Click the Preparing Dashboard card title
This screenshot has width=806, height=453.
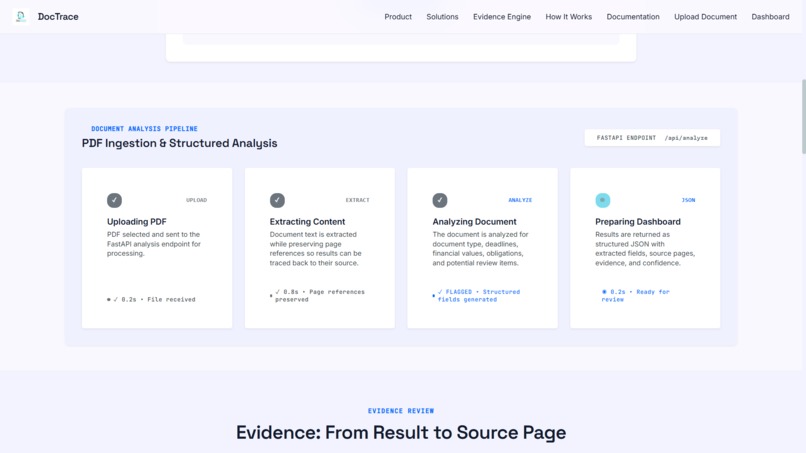point(638,222)
